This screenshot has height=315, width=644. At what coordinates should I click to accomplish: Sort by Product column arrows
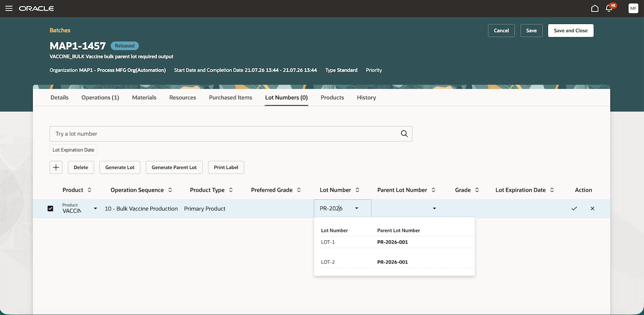click(89, 190)
